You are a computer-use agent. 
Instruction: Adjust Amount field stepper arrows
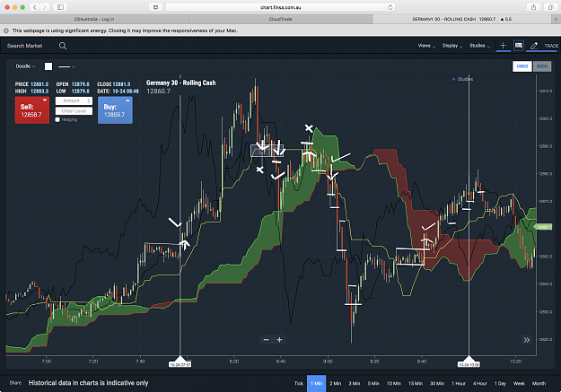pos(89,100)
